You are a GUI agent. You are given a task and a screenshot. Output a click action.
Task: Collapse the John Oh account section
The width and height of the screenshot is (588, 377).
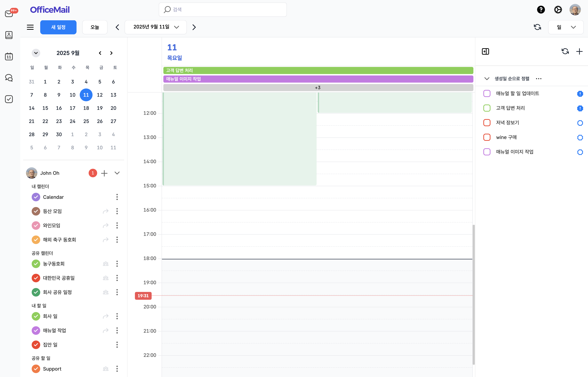[x=117, y=173]
